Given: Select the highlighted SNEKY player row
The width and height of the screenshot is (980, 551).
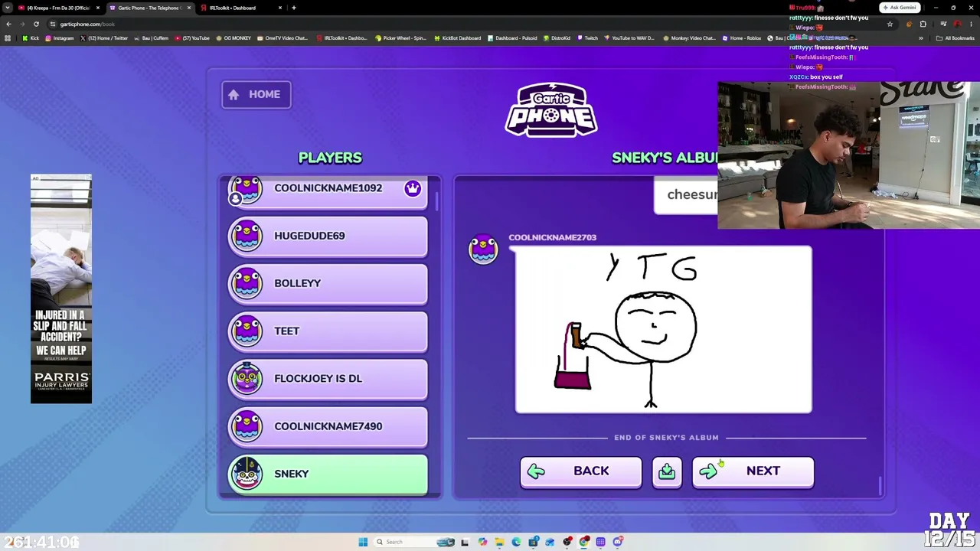Looking at the screenshot, I should pyautogui.click(x=328, y=474).
